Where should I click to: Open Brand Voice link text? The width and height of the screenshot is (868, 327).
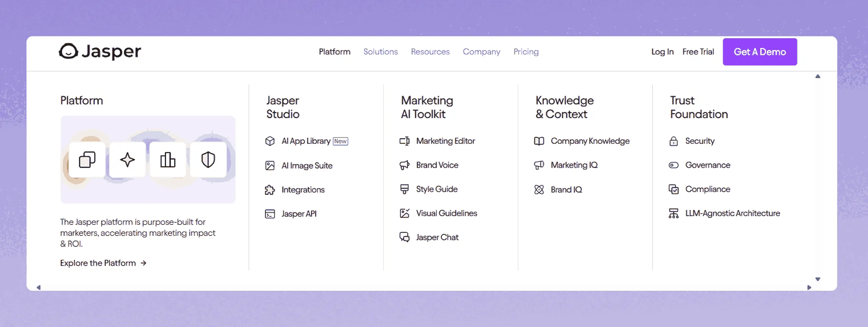coord(437,165)
